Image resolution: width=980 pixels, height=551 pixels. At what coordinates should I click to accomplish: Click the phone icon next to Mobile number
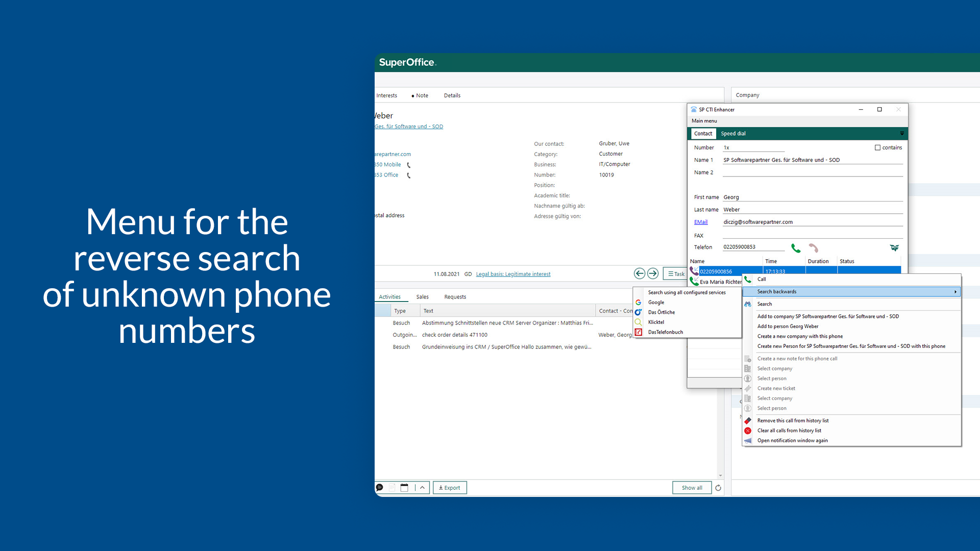click(x=408, y=165)
